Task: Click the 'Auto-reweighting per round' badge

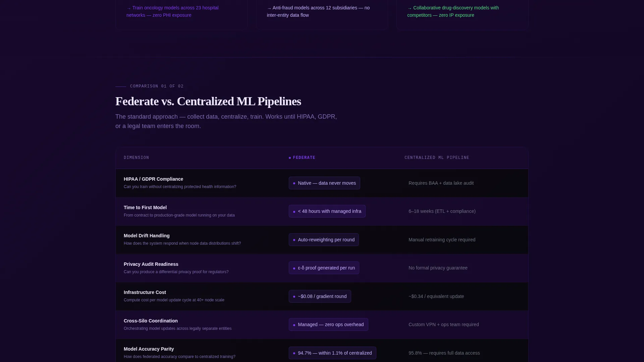Action: (324, 240)
